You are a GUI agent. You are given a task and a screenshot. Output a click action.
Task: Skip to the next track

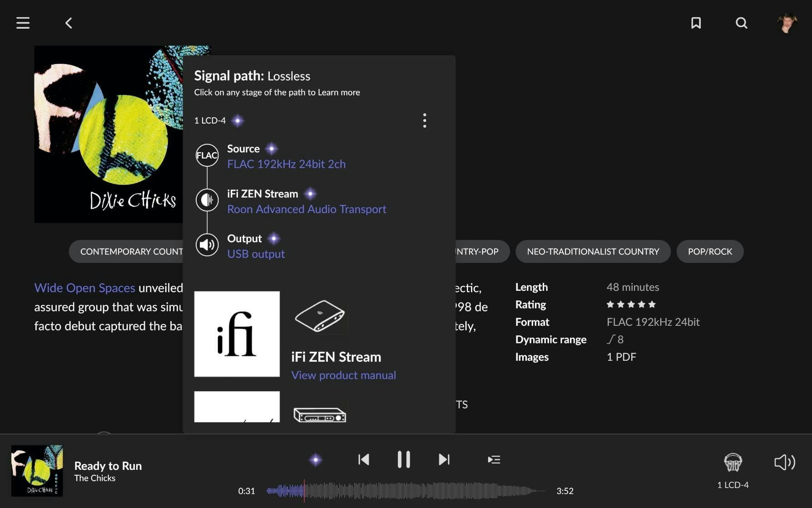tap(444, 460)
